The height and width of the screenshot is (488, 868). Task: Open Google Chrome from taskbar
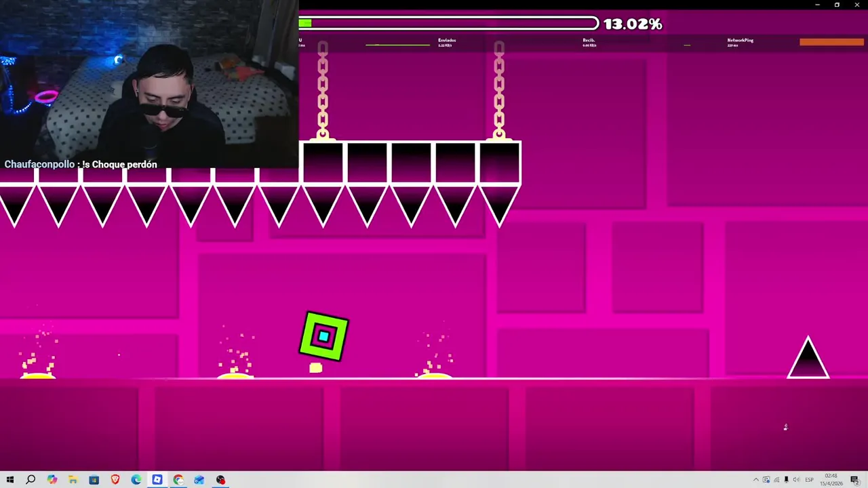178,480
